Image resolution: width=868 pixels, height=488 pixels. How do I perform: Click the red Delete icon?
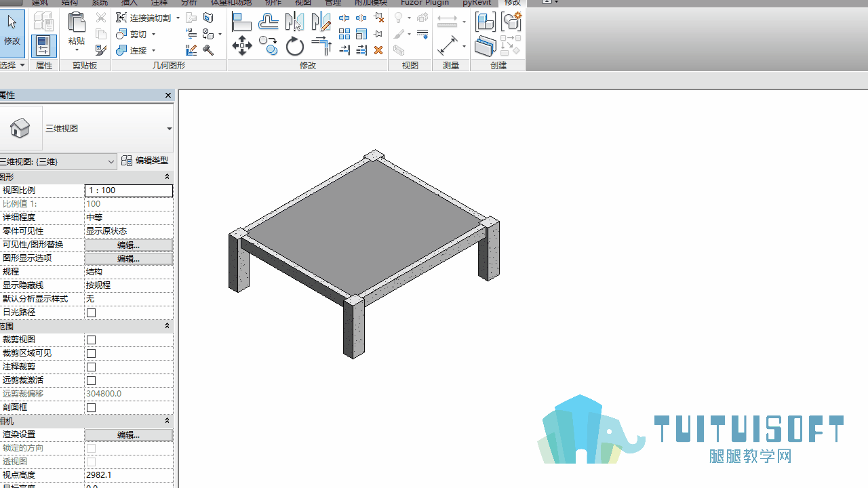(378, 50)
